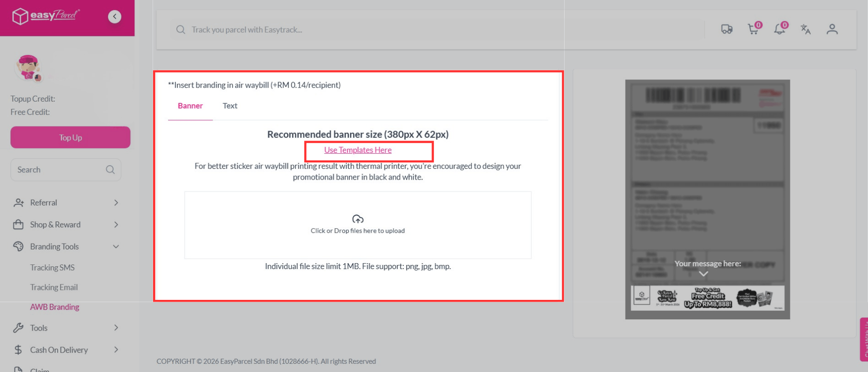Click the language translate icon

(805, 29)
